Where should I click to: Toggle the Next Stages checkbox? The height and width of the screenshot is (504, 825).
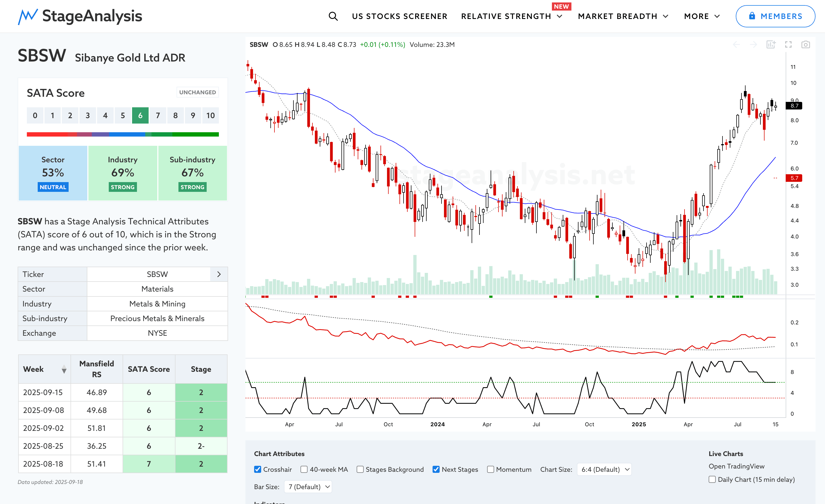[x=436, y=469]
